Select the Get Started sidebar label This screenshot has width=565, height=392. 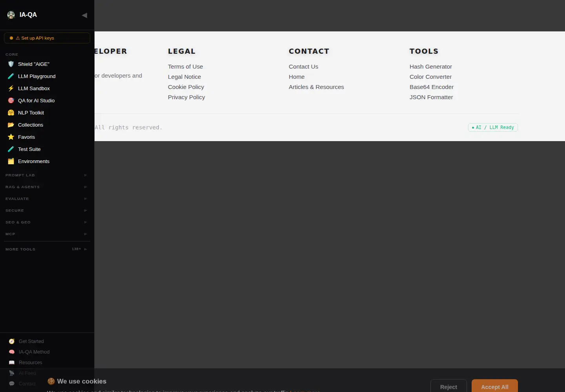(31, 341)
